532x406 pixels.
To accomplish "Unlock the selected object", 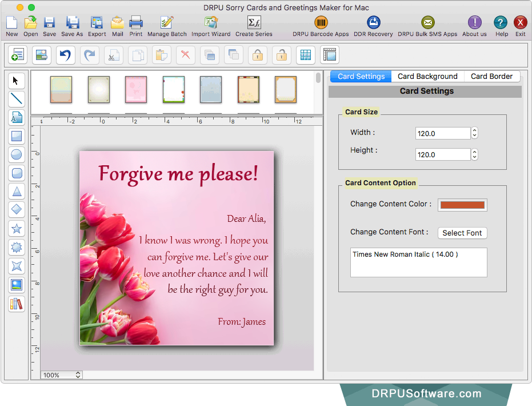I will [281, 55].
